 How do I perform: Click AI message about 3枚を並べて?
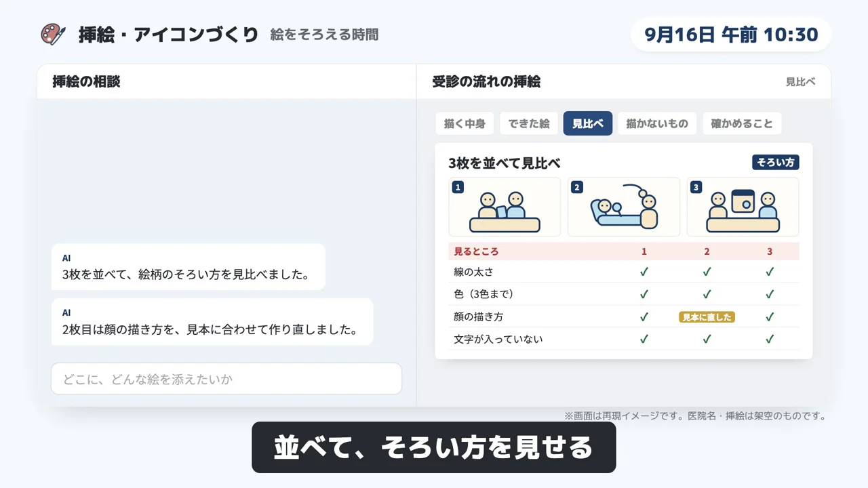coord(189,267)
